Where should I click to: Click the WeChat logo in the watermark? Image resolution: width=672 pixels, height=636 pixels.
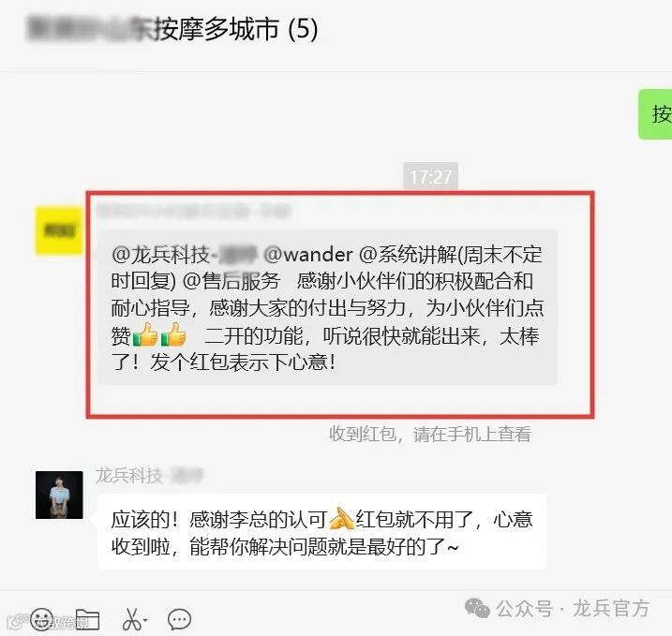pyautogui.click(x=477, y=608)
